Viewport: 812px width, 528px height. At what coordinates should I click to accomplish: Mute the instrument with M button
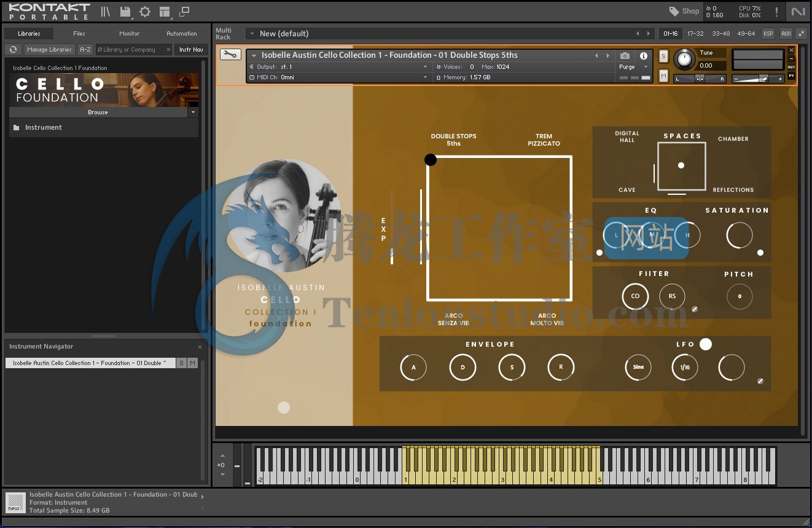(663, 76)
